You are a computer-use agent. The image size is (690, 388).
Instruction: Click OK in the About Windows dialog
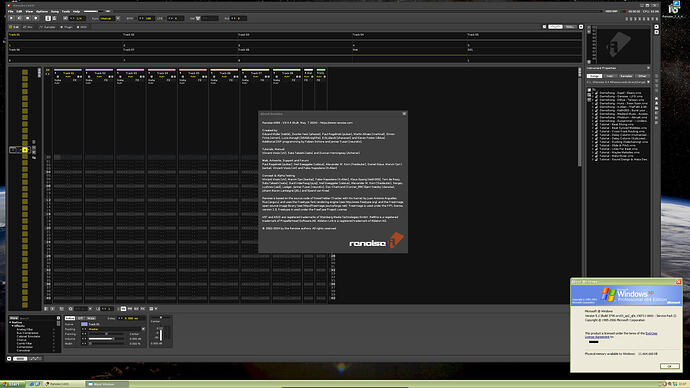click(x=670, y=366)
